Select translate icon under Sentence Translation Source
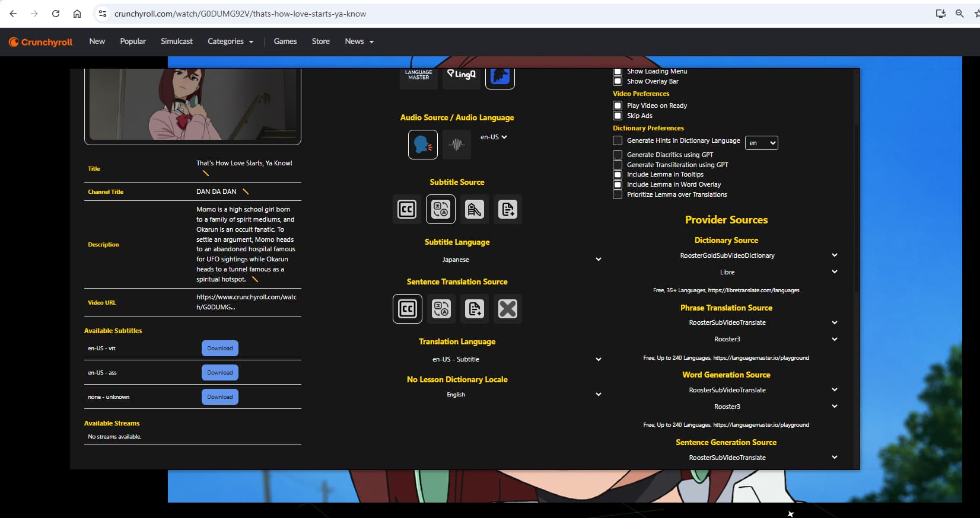Screen dimensions: 980x518 click(441, 309)
